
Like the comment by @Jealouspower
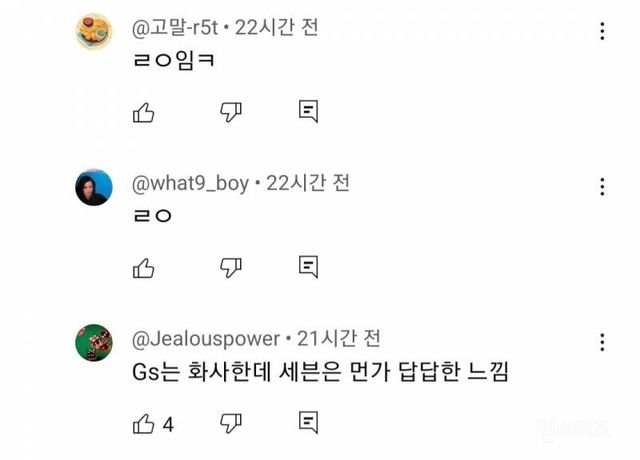(x=144, y=424)
